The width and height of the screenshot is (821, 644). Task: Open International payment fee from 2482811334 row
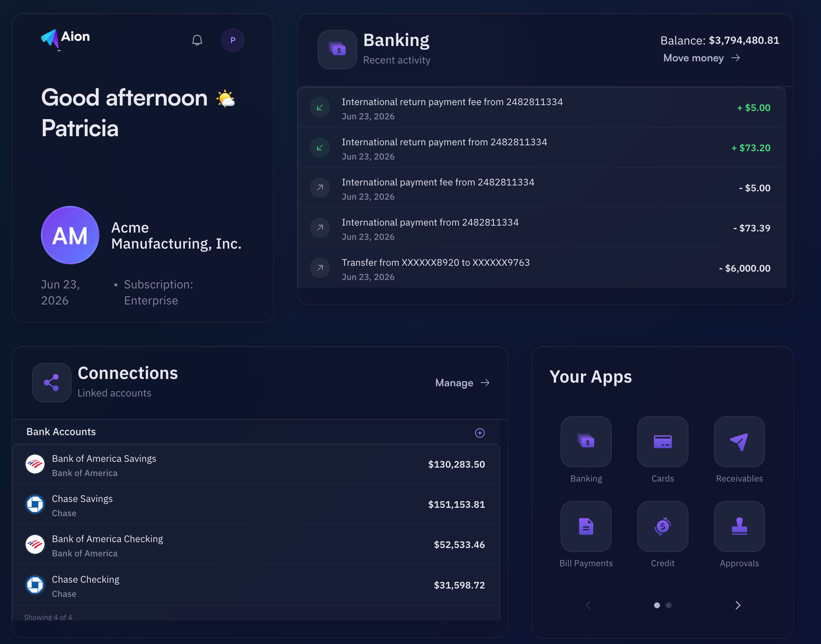click(x=542, y=188)
